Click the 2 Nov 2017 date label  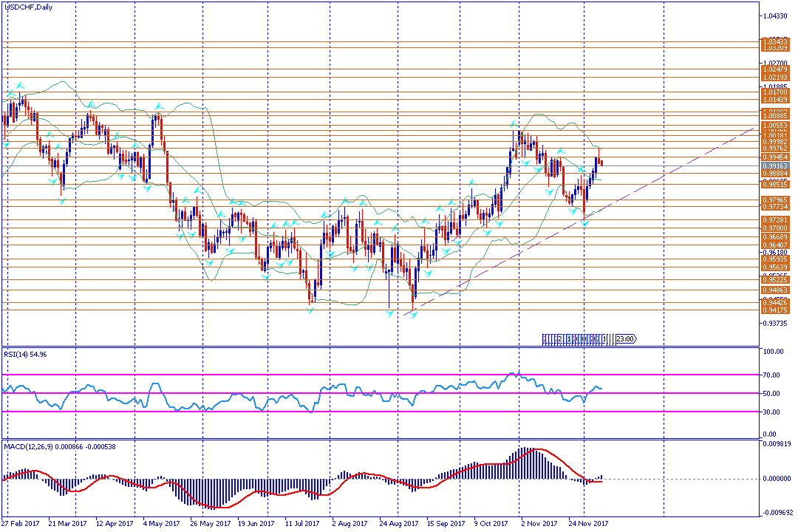point(538,524)
